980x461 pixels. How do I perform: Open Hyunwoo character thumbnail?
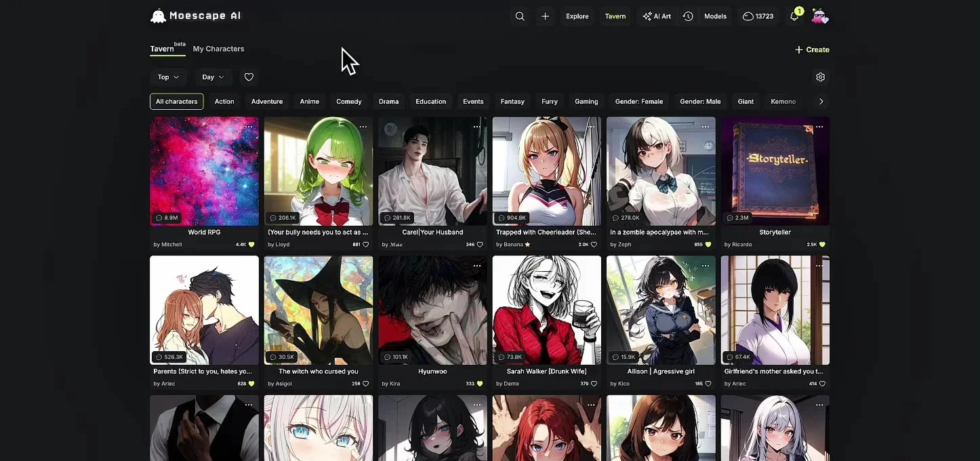(432, 310)
